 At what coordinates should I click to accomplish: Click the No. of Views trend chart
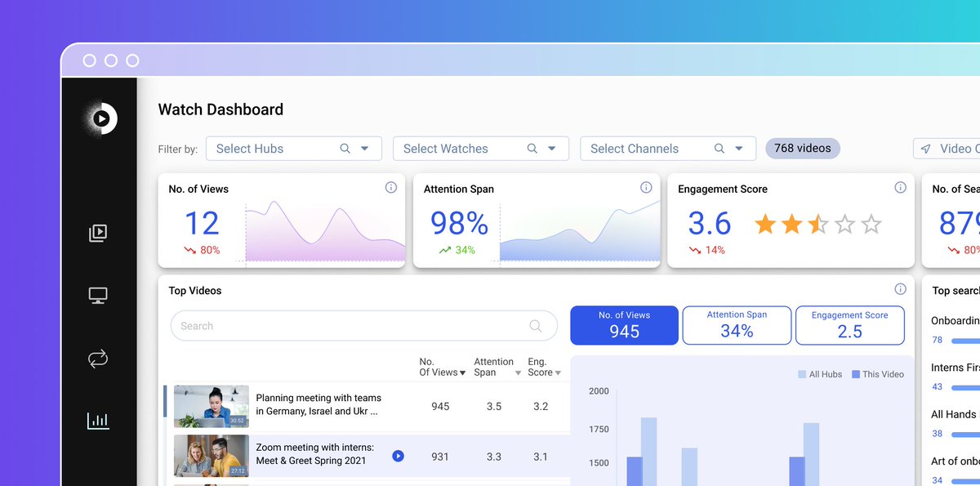coord(325,231)
